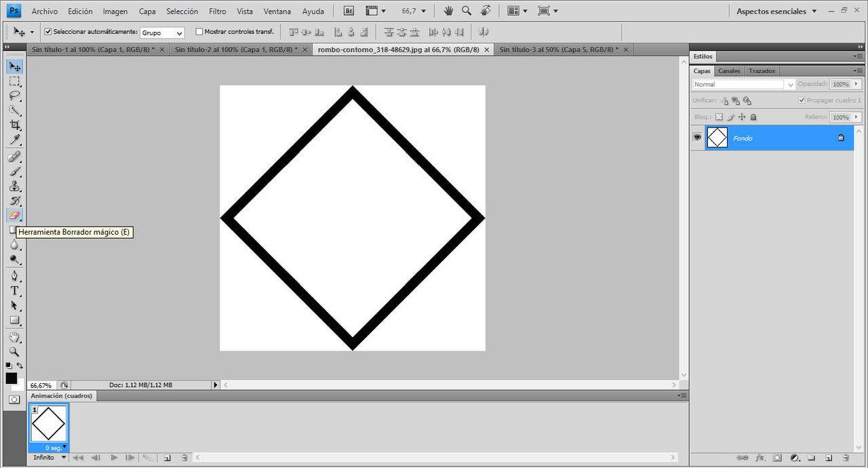This screenshot has width=868, height=468.
Task: Select the Move tool in the toolbox
Action: coord(14,66)
